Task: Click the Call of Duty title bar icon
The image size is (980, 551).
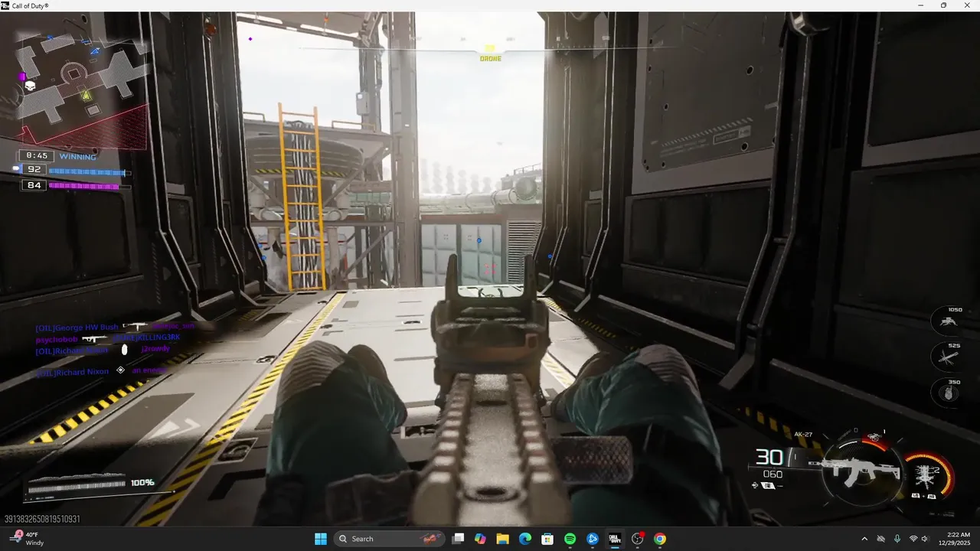Action: 5,5
